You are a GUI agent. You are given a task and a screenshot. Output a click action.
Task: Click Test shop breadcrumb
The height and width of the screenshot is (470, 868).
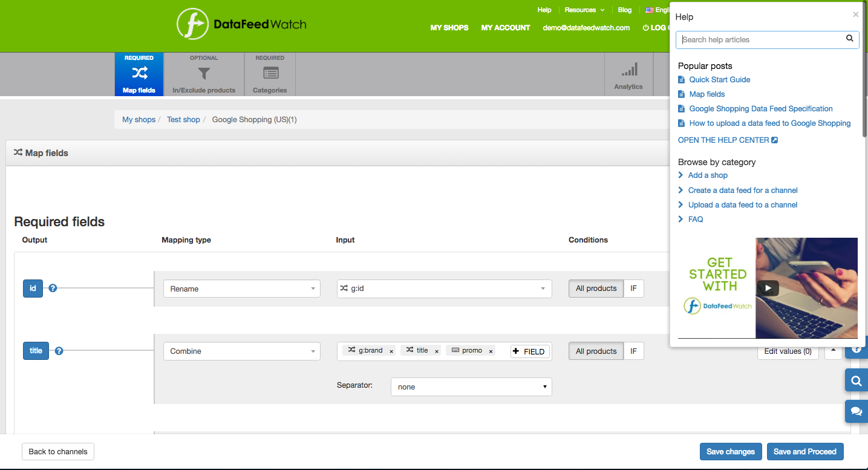pos(183,120)
